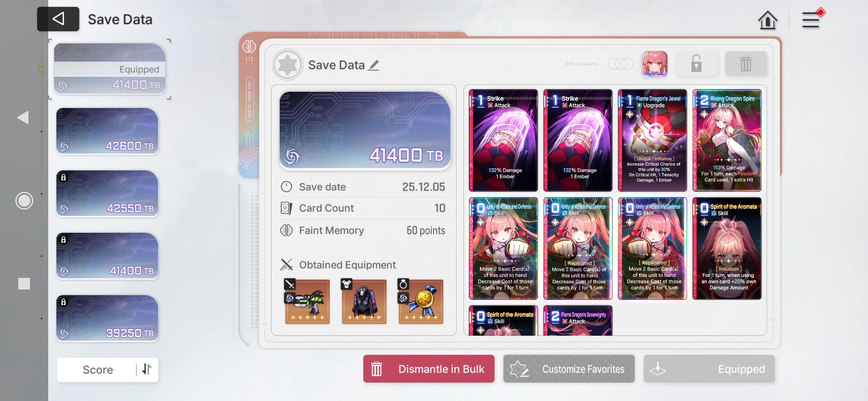Edit the Save Data name pencil icon

pyautogui.click(x=374, y=65)
